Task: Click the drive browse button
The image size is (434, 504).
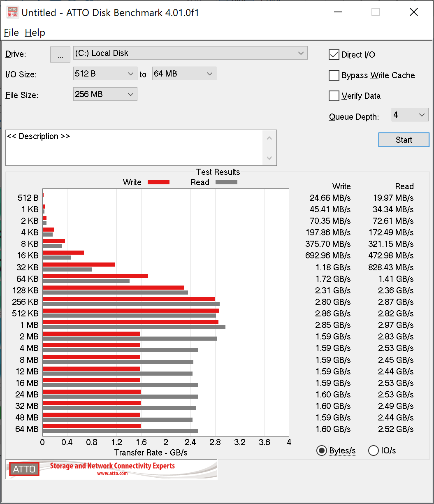Action: tap(60, 55)
